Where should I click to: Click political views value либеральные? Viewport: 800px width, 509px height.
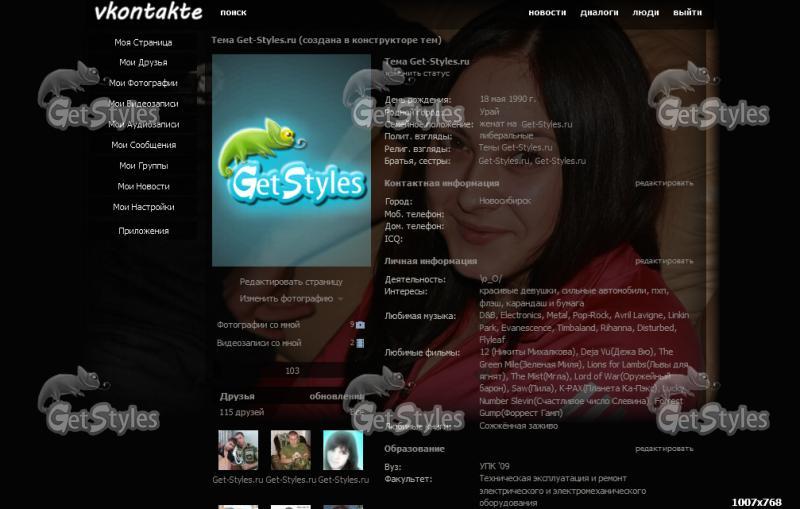[506, 136]
